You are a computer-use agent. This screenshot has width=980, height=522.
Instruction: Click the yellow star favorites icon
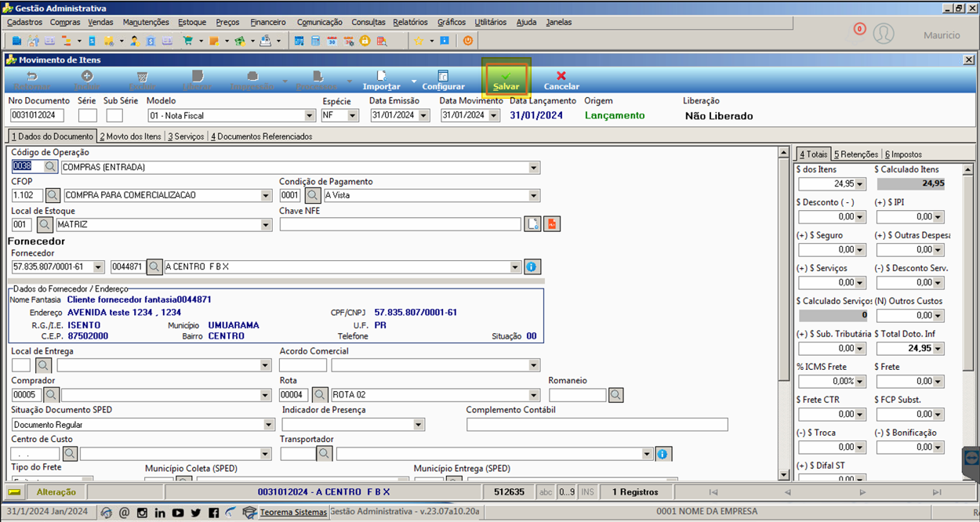[x=419, y=40]
